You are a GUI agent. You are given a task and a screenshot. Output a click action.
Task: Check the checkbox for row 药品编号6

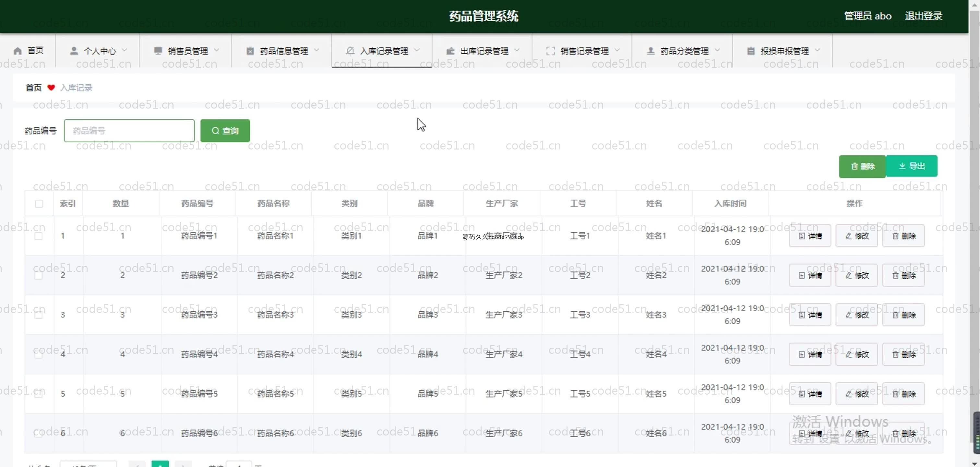pyautogui.click(x=38, y=434)
